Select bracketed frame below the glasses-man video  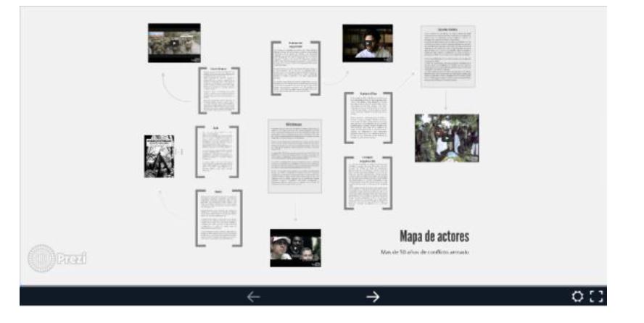368,117
